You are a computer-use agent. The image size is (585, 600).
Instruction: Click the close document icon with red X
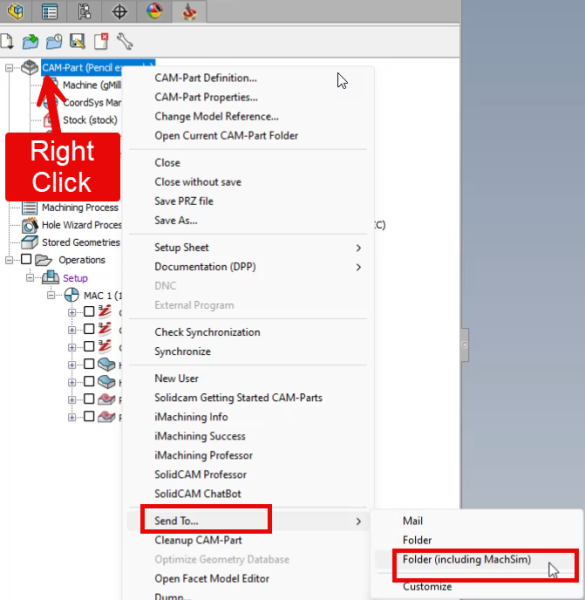pyautogui.click(x=101, y=41)
